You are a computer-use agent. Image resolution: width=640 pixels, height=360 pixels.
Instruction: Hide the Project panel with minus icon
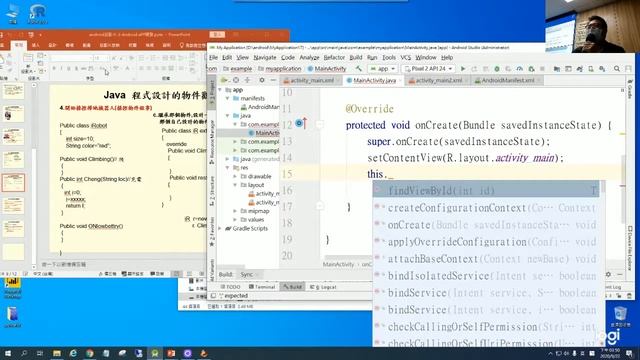pos(273,80)
